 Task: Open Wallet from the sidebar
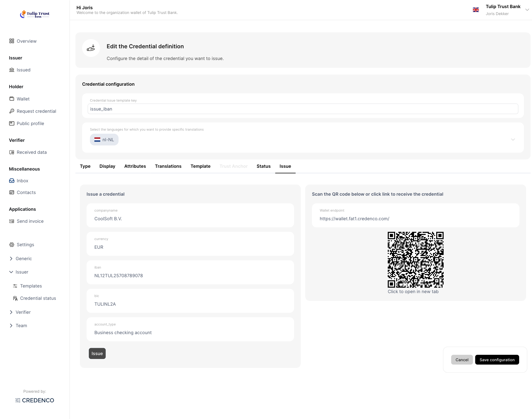(23, 99)
